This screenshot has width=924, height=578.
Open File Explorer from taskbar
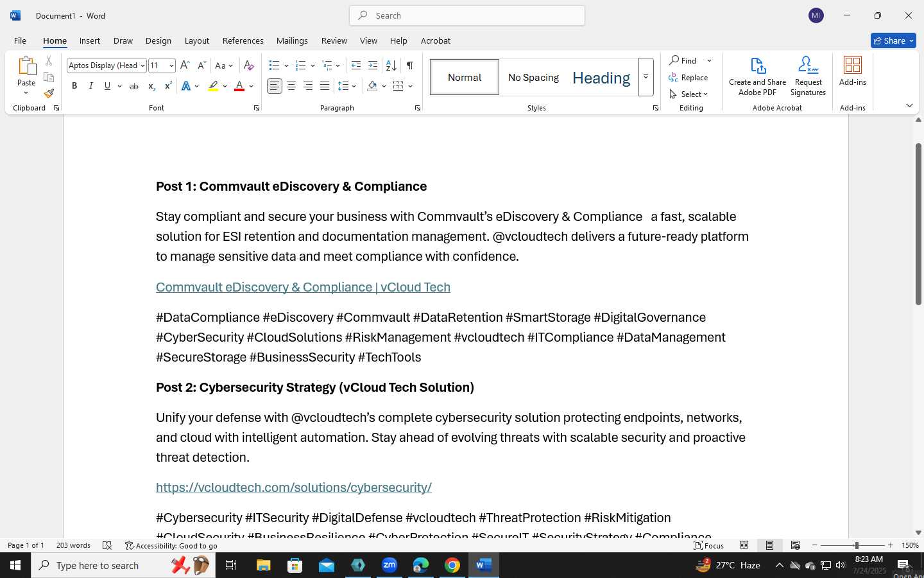264,565
